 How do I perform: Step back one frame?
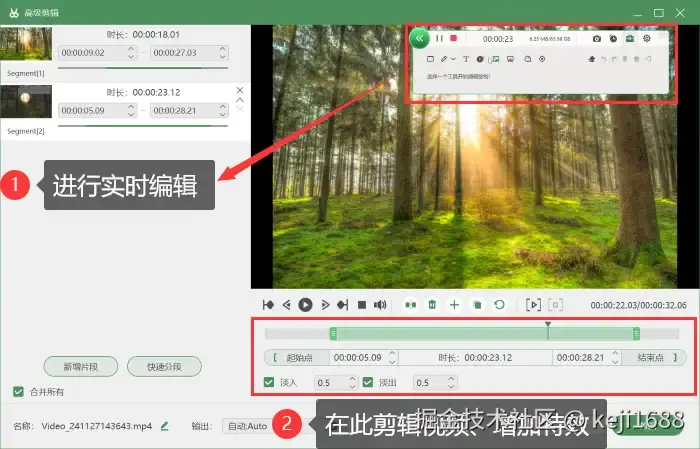click(x=287, y=305)
